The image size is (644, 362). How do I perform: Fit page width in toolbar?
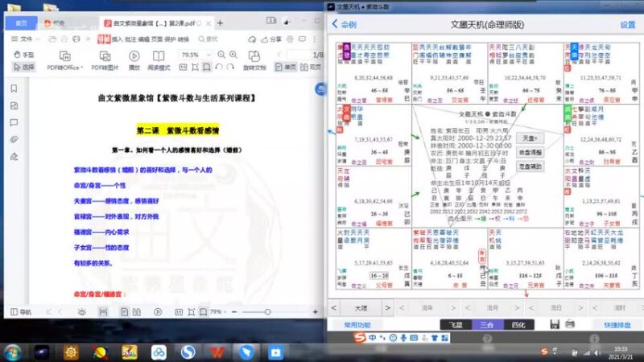pos(207,67)
